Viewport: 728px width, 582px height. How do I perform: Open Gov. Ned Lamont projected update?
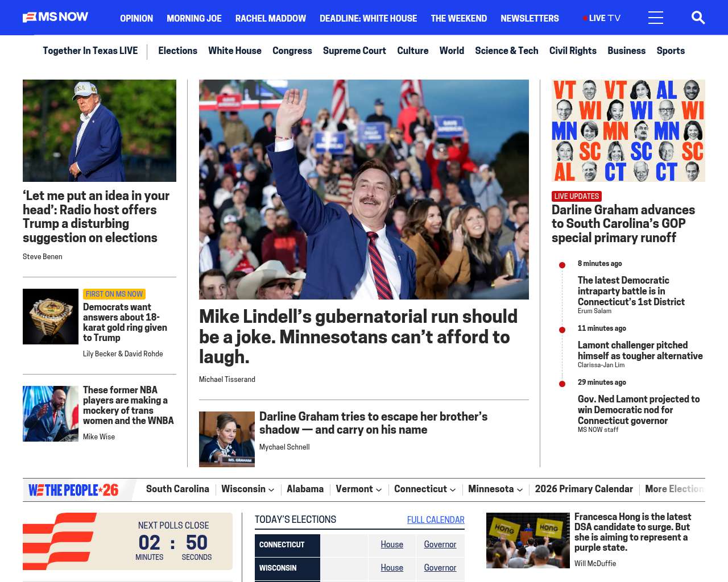click(x=639, y=410)
